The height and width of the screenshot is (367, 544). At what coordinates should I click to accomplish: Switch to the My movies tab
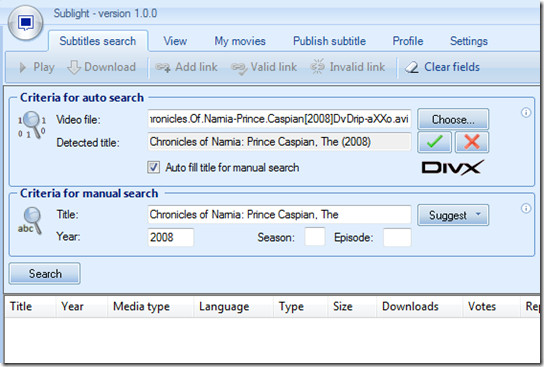click(x=240, y=41)
